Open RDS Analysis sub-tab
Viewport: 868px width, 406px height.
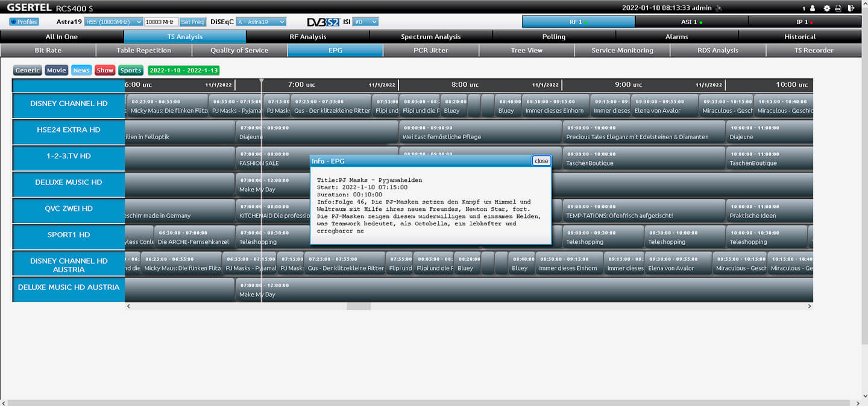pyautogui.click(x=718, y=51)
